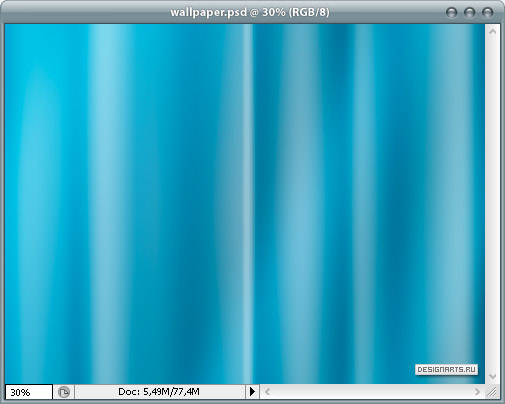Click the document preview icon in status bar
505x404 pixels.
click(64, 392)
